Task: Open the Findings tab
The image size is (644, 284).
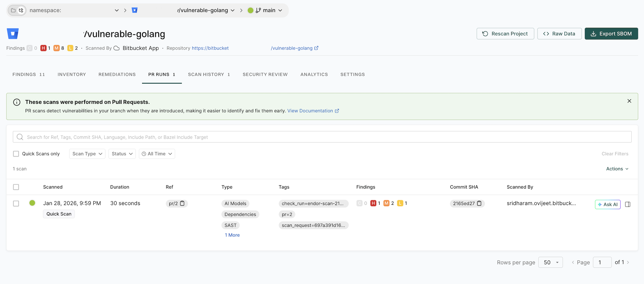Action: click(x=28, y=74)
